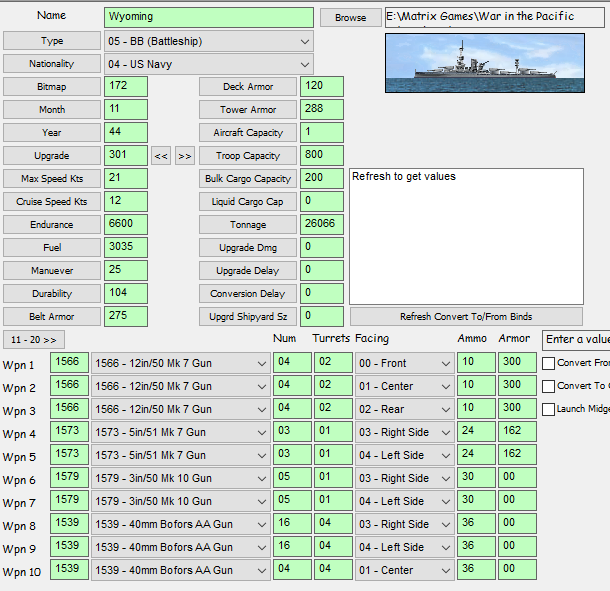Enable the Launch Midget checkbox
Screen dimensions: 610x591
point(548,409)
